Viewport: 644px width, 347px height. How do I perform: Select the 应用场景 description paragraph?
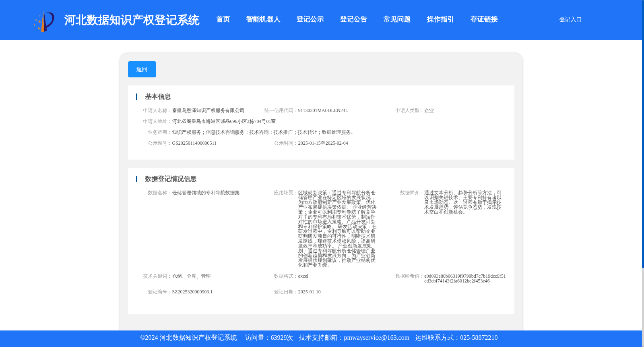coord(337,229)
